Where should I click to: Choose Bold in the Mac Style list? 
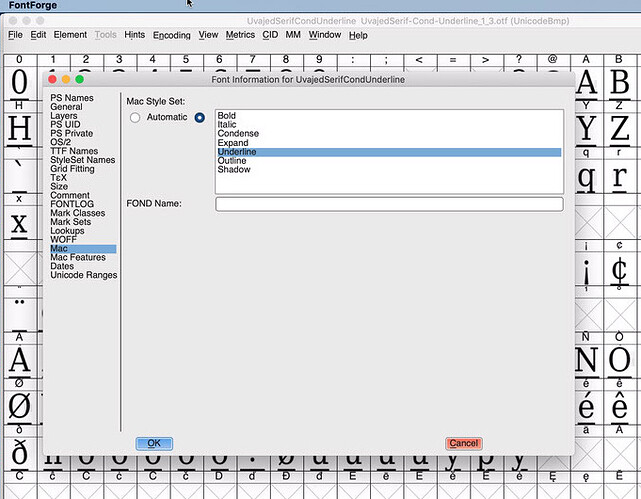pos(227,116)
